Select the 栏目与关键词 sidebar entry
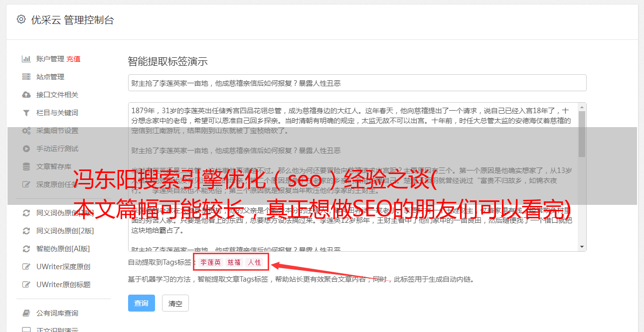 57,113
